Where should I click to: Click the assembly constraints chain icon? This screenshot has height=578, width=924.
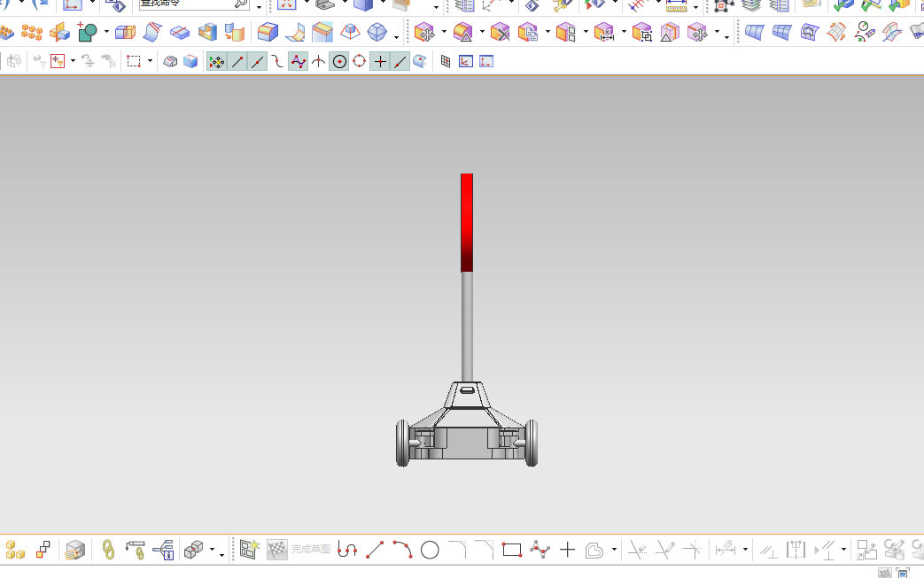click(108, 550)
